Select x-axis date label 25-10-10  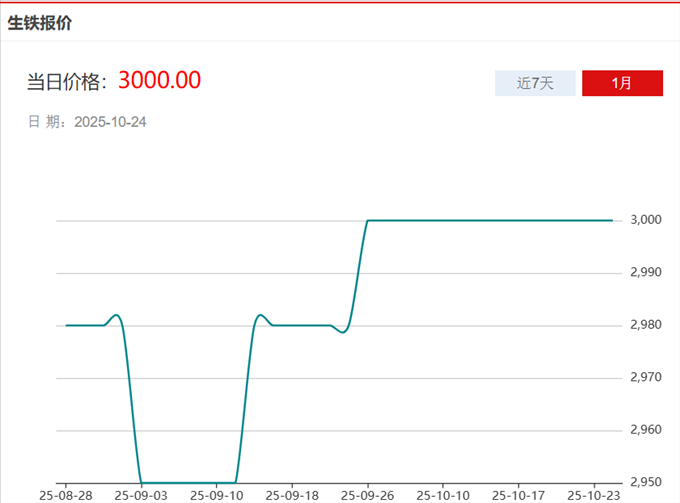click(x=442, y=495)
